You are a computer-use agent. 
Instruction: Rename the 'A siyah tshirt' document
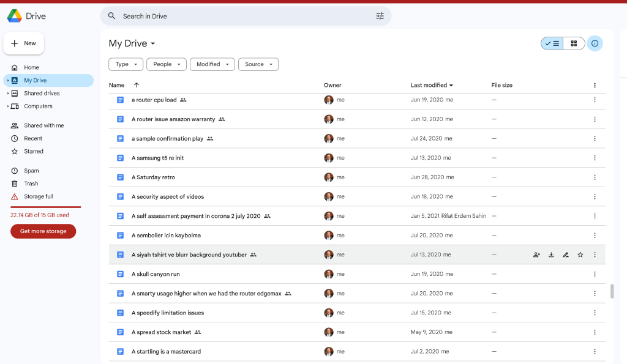565,255
